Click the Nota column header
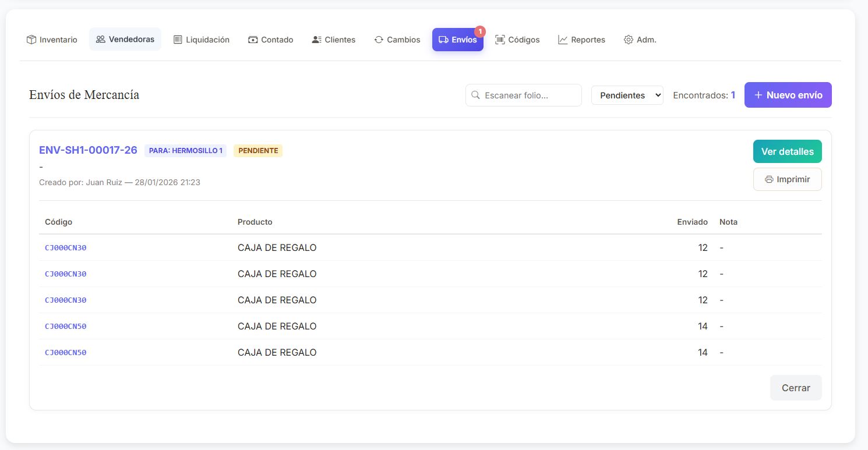The width and height of the screenshot is (868, 450). point(728,222)
